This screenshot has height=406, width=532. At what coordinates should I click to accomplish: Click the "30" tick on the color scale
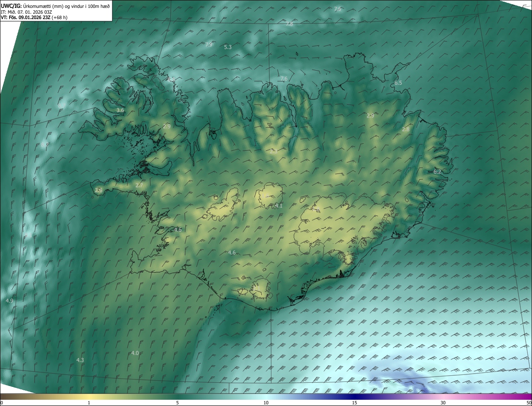click(x=443, y=403)
